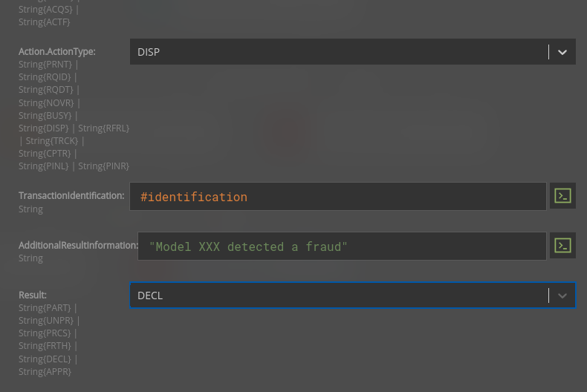Select the AdditionalResultInformation field label
The height and width of the screenshot is (392, 587).
(x=78, y=246)
